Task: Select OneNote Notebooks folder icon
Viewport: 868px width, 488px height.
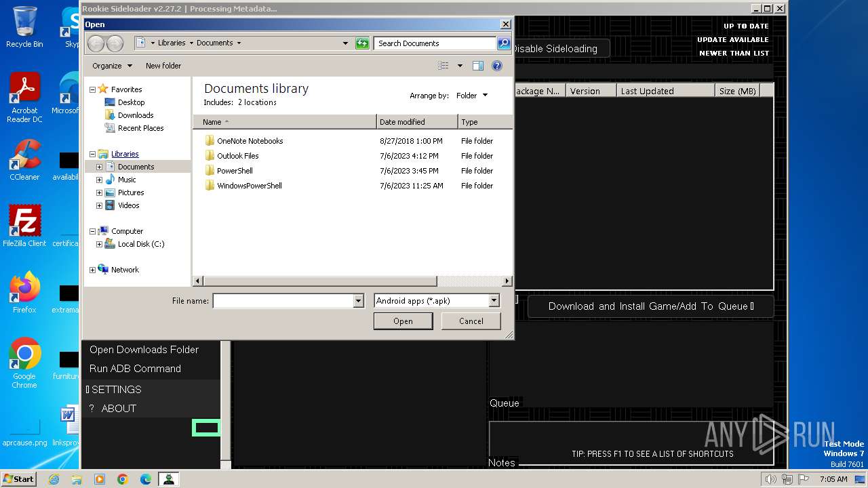Action: (210, 141)
